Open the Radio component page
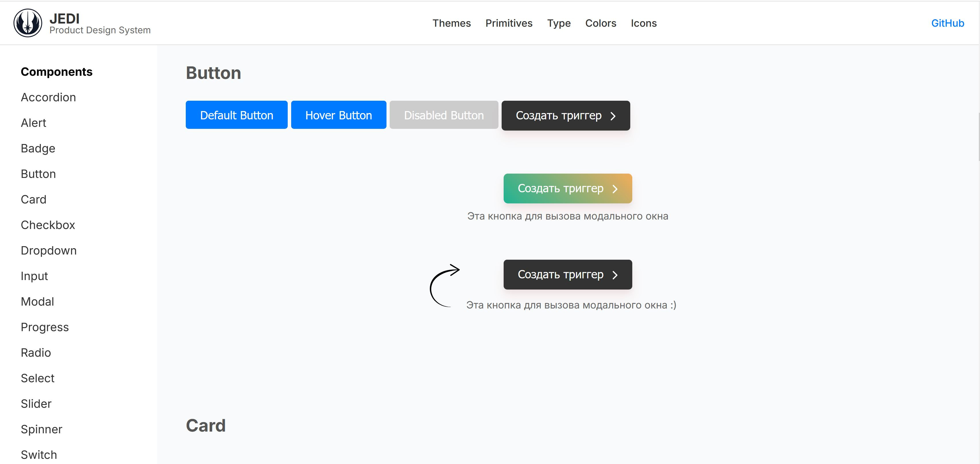This screenshot has height=464, width=980. coord(36,353)
